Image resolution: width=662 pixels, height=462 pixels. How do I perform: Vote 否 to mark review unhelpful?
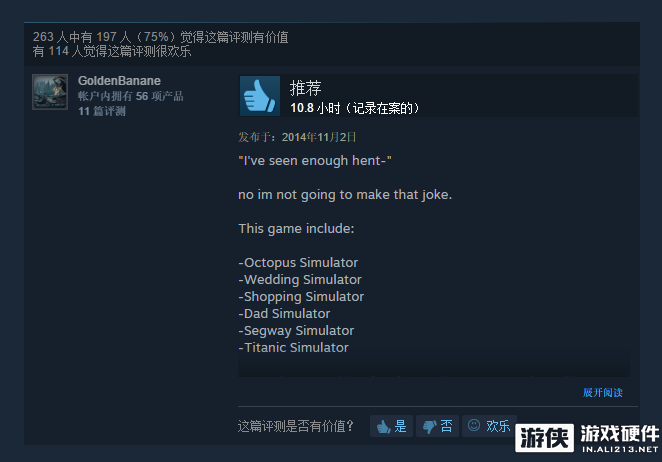[x=437, y=426]
